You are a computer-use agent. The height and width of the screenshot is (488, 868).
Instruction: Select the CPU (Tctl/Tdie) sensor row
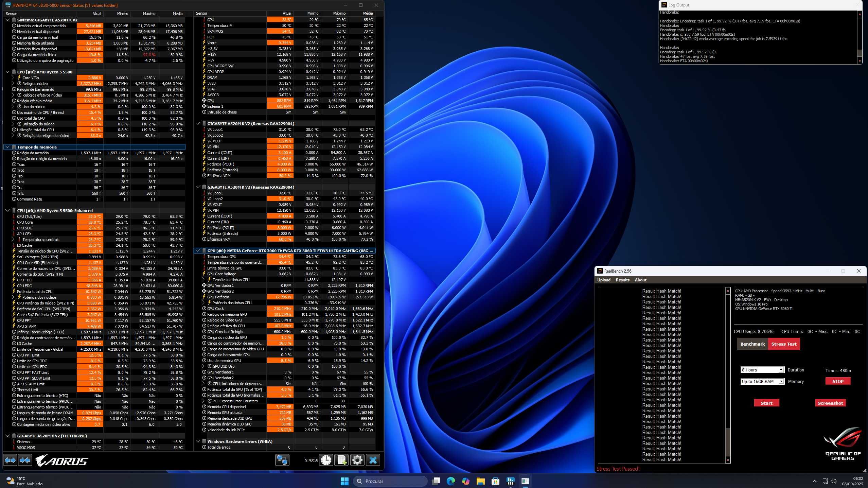[94, 216]
